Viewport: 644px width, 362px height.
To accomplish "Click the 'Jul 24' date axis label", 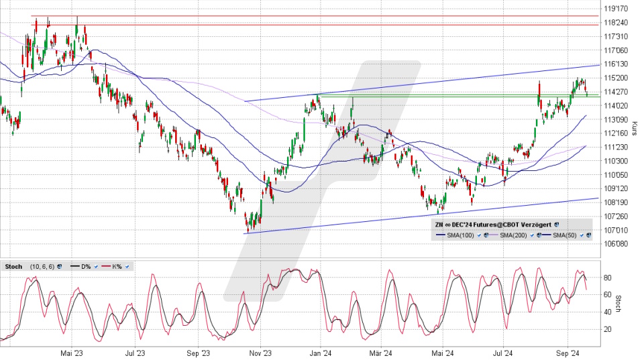I will coord(502,353).
